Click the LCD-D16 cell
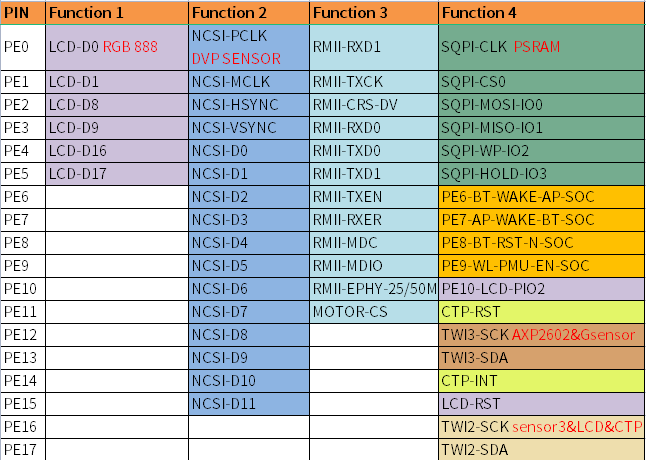Viewport: 646px width, 460px height. coord(116,150)
